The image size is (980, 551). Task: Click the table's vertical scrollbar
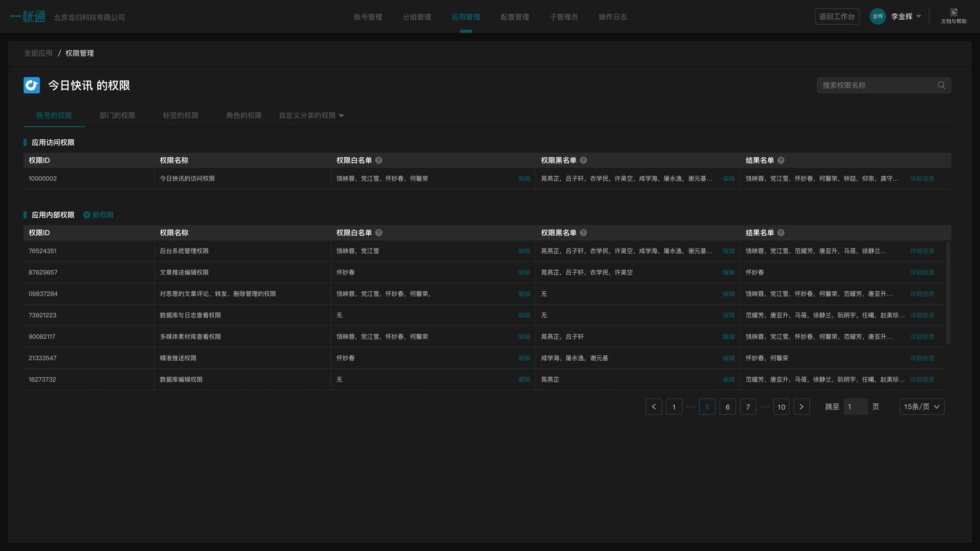pyautogui.click(x=948, y=293)
